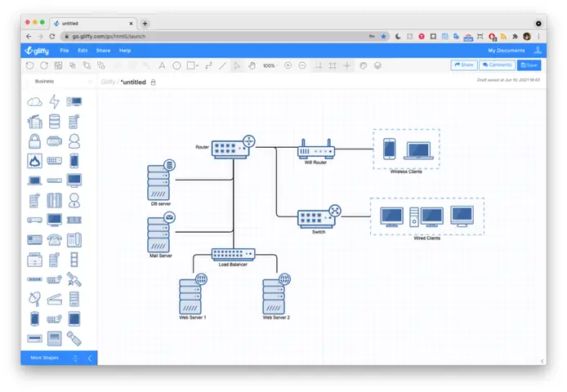Screen dimensions: 567x392
Task: Choose the USB flash drive shape
Action: pyautogui.click(x=74, y=338)
